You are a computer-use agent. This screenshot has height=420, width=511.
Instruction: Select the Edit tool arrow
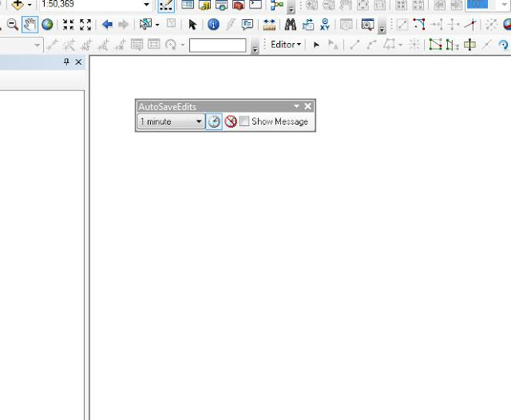(x=316, y=45)
